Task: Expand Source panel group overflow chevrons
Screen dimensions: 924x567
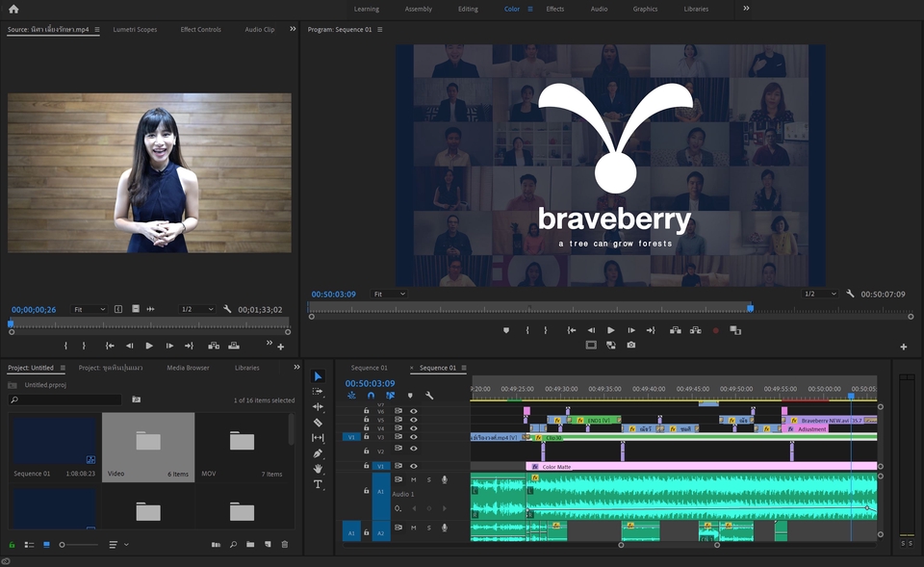Action: click(293, 29)
